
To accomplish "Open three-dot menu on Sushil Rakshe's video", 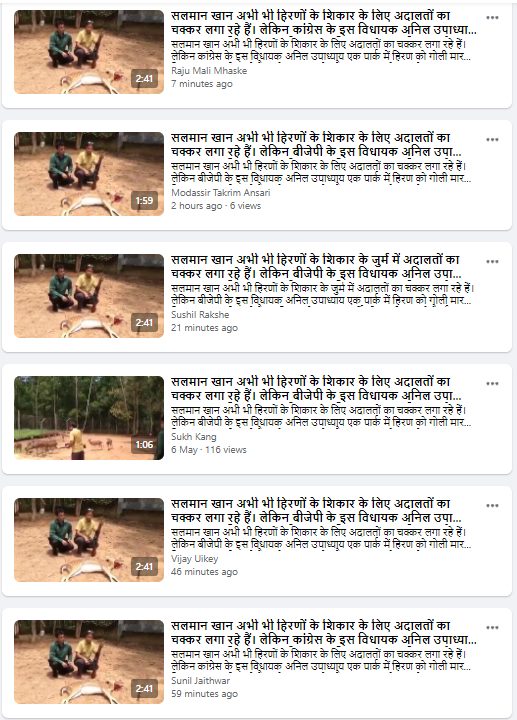I will tap(492, 262).
